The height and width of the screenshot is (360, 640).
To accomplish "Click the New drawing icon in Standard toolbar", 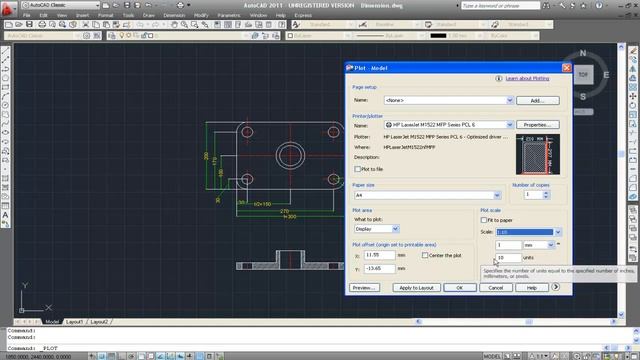I will (9, 25).
